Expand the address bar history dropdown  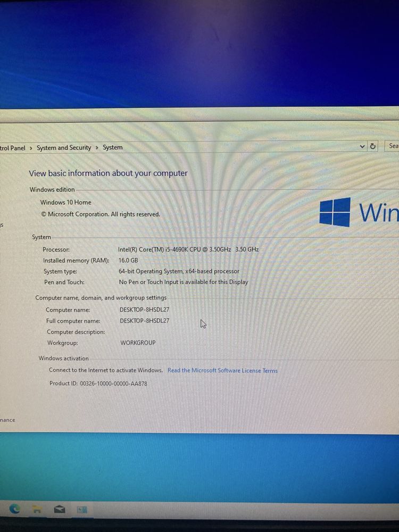point(362,147)
